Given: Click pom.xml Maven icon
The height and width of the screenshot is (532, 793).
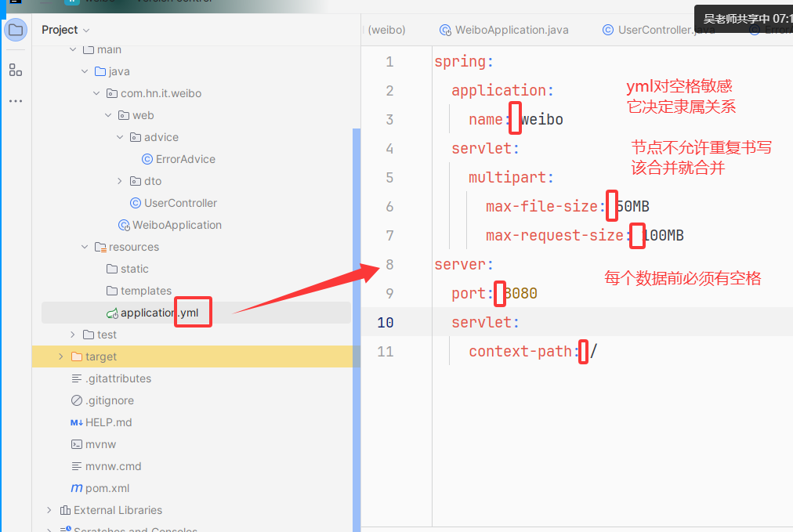Looking at the screenshot, I should (x=77, y=488).
